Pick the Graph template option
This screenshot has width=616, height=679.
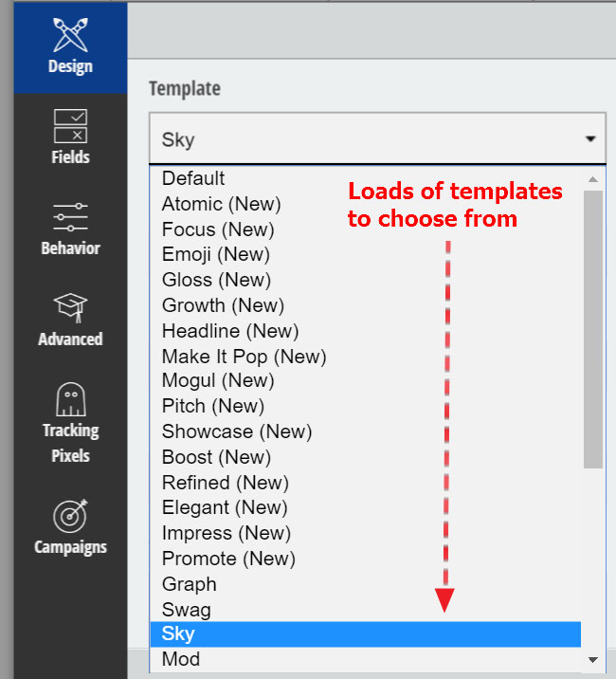189,584
